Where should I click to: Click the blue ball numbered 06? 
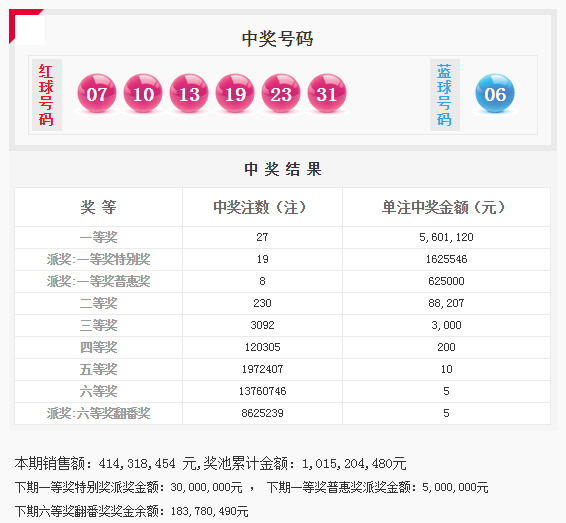click(x=495, y=93)
